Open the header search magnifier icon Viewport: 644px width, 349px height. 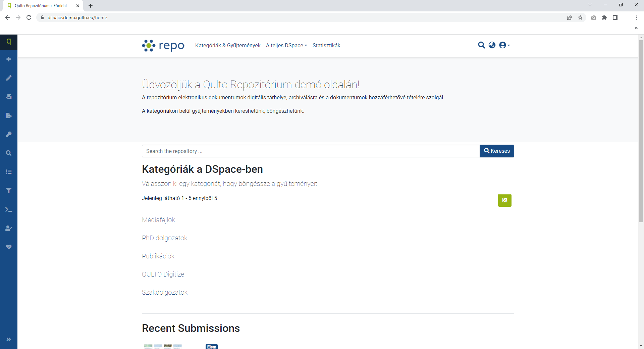[x=481, y=45]
